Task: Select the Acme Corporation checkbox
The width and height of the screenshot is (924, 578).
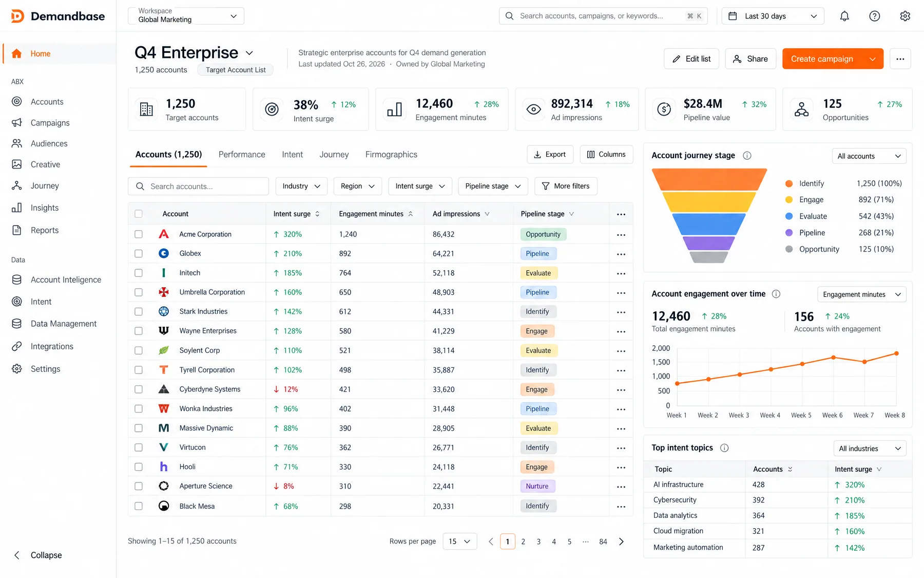Action: point(139,234)
